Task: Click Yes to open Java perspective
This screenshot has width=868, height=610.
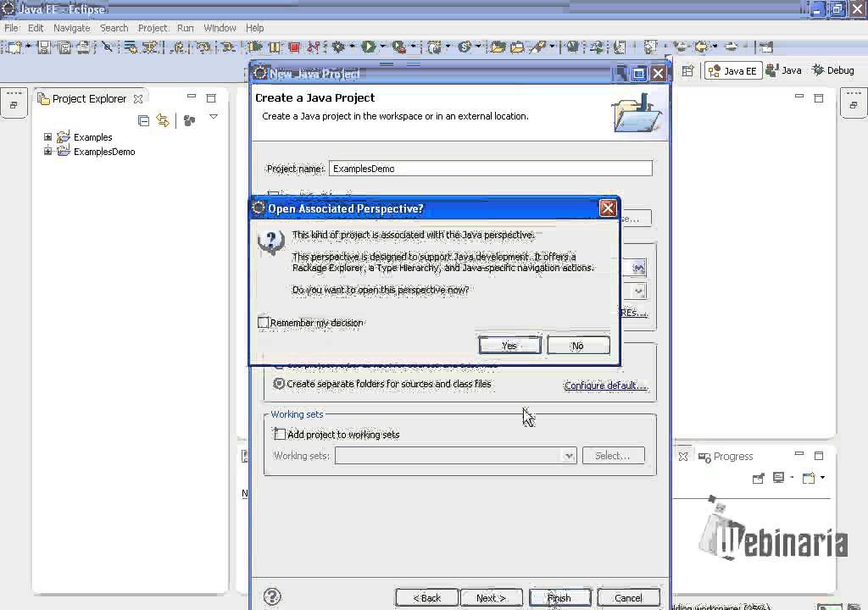Action: click(509, 346)
